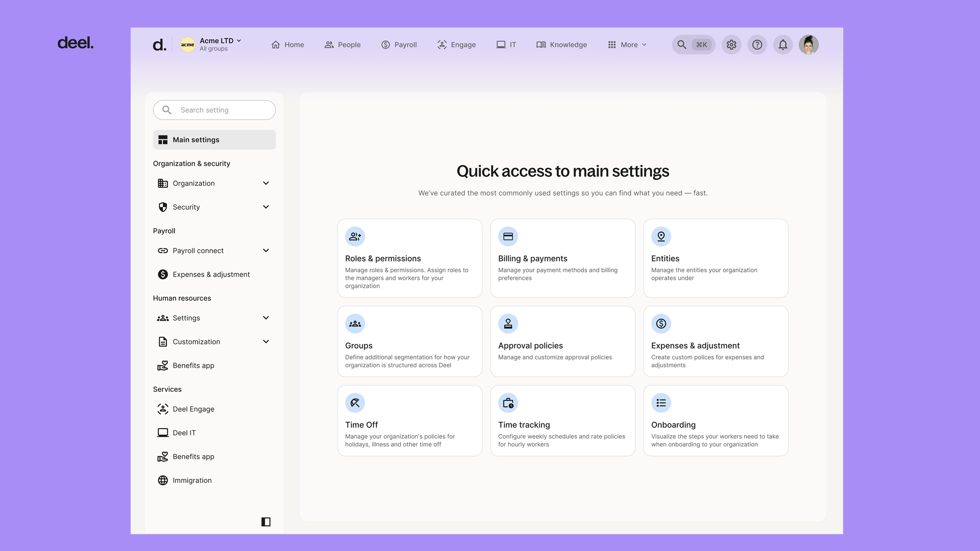
Task: Select Immigration in the sidebar
Action: (192, 480)
